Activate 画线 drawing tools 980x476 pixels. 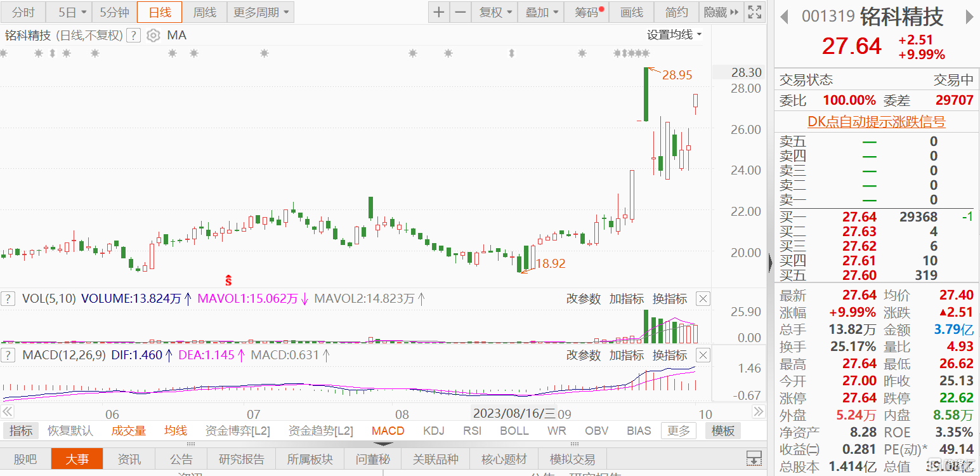632,12
